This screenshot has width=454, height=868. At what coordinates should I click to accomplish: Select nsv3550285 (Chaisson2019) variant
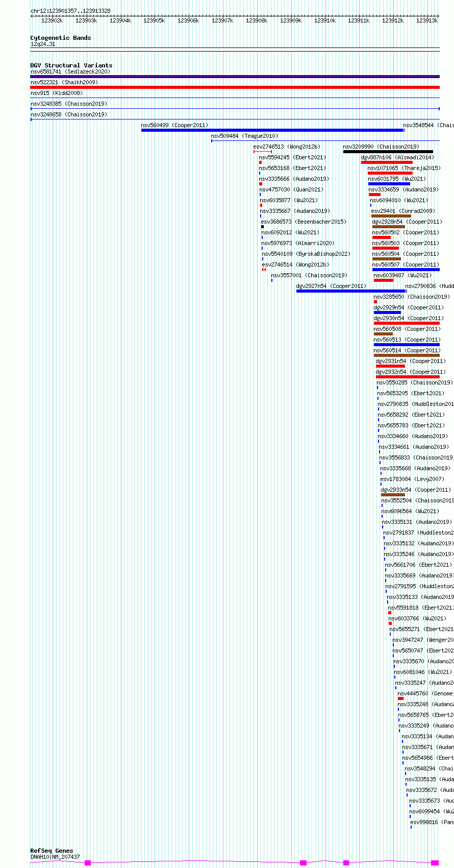click(x=415, y=382)
